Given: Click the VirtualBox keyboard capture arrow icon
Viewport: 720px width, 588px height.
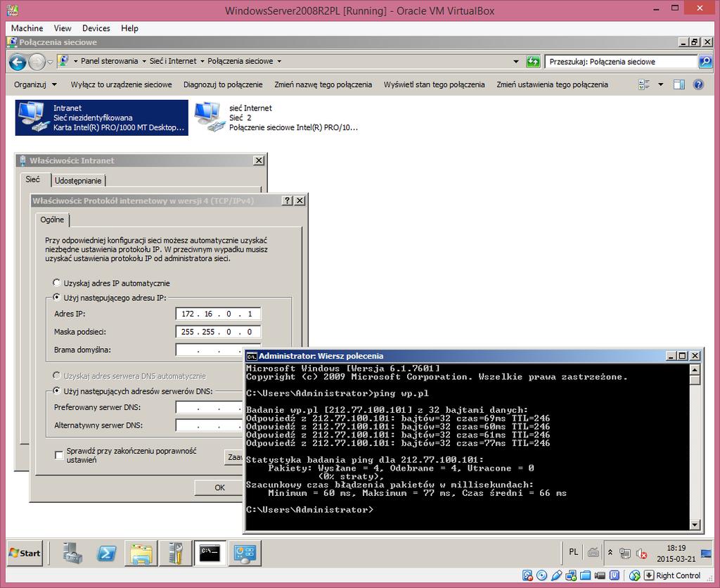Looking at the screenshot, I should point(649,575).
